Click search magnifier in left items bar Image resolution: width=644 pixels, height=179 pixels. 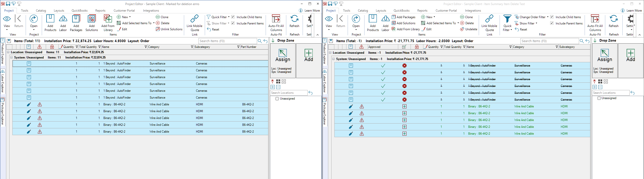click(x=260, y=41)
